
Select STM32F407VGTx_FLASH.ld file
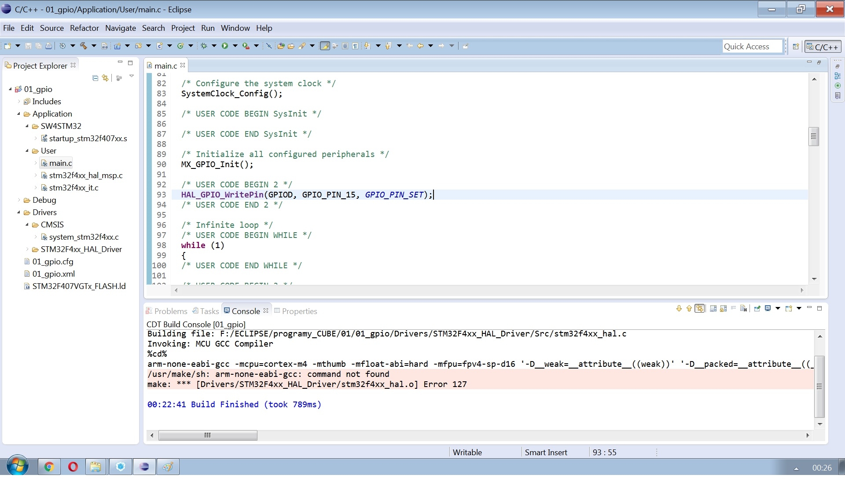point(75,286)
